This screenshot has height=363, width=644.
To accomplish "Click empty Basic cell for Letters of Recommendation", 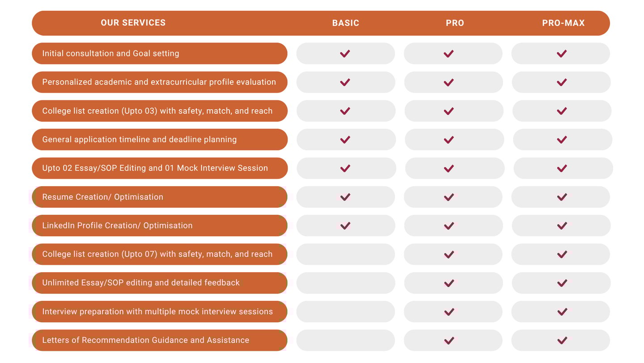I will click(345, 340).
